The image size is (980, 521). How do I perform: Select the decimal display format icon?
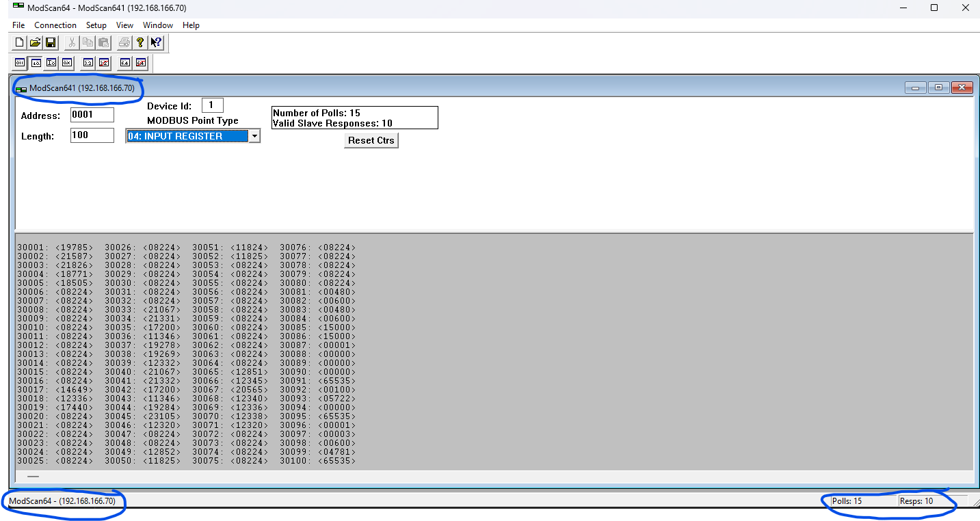[36, 63]
